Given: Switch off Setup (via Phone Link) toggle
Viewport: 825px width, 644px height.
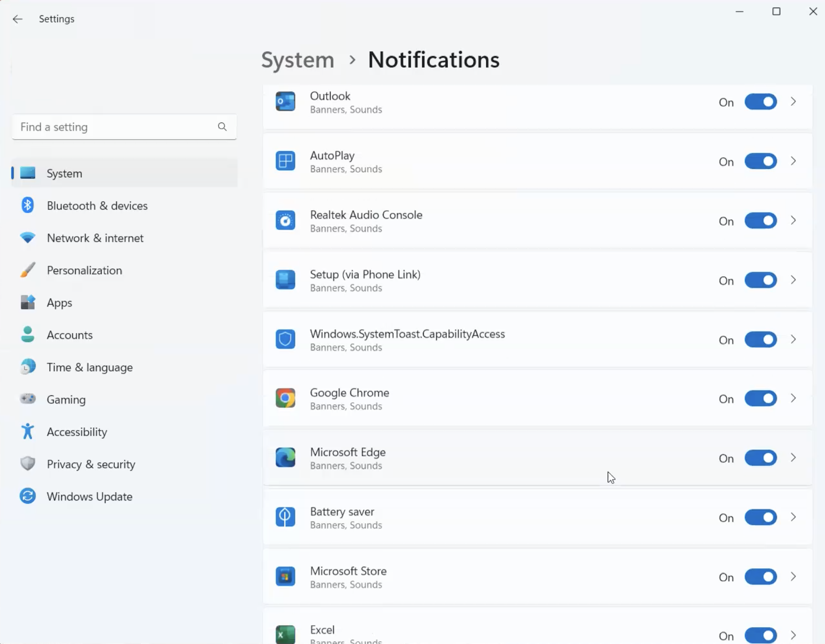Looking at the screenshot, I should pos(760,280).
